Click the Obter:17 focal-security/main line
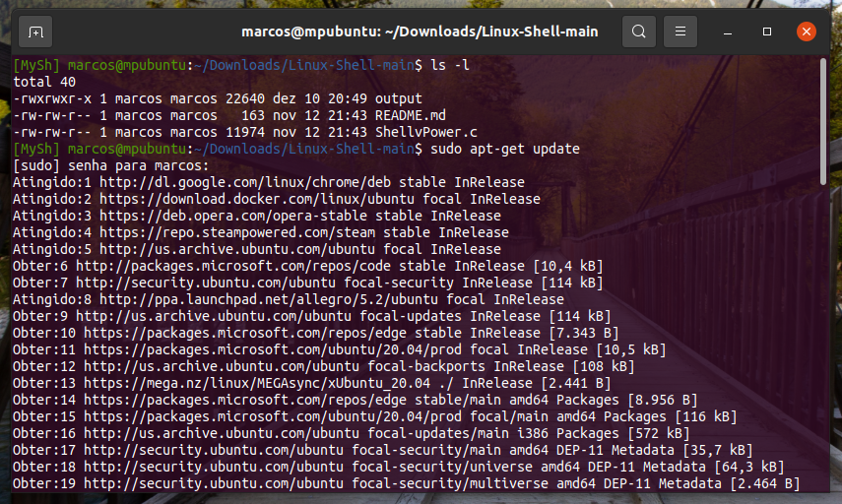The width and height of the screenshot is (842, 504). pyautogui.click(x=383, y=450)
